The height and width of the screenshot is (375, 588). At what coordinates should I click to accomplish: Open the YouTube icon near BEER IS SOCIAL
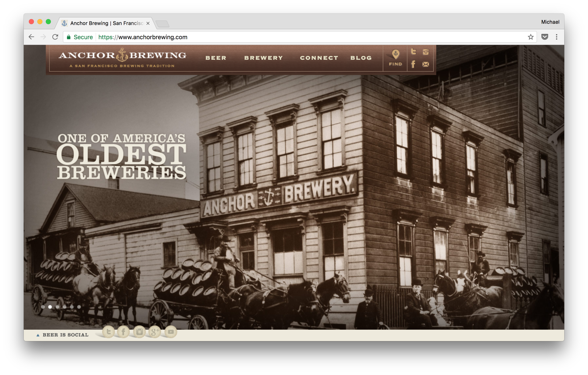point(171,332)
